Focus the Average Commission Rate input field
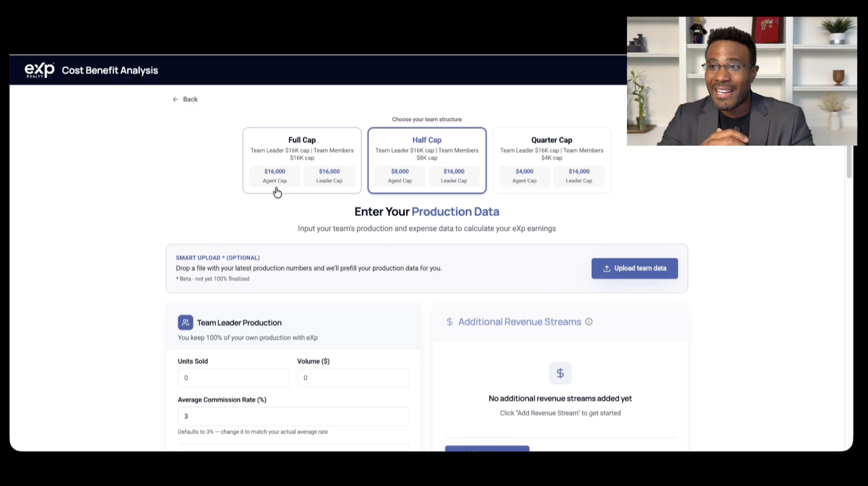This screenshot has width=868, height=486. (293, 416)
